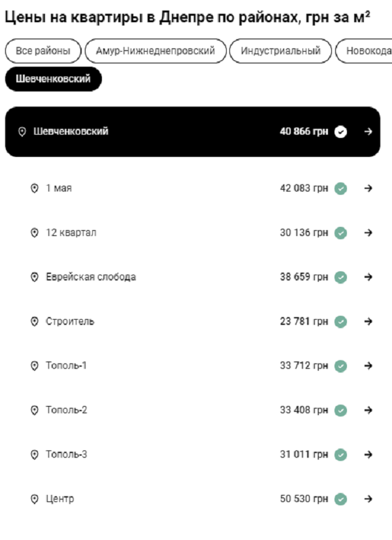Switch to the Амур-Нижнеднепровский tab
392x540 pixels.
155,51
